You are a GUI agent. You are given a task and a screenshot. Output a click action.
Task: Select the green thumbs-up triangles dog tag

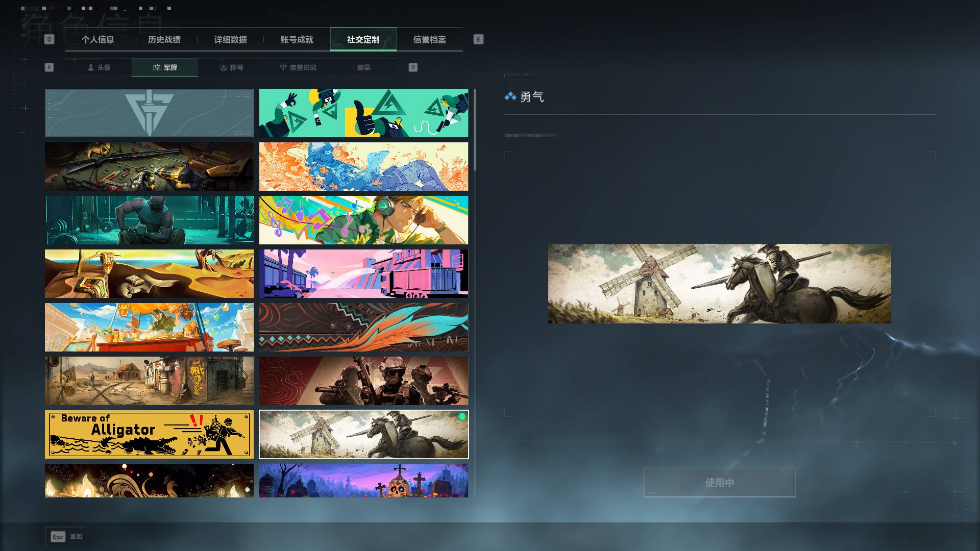[x=363, y=113]
